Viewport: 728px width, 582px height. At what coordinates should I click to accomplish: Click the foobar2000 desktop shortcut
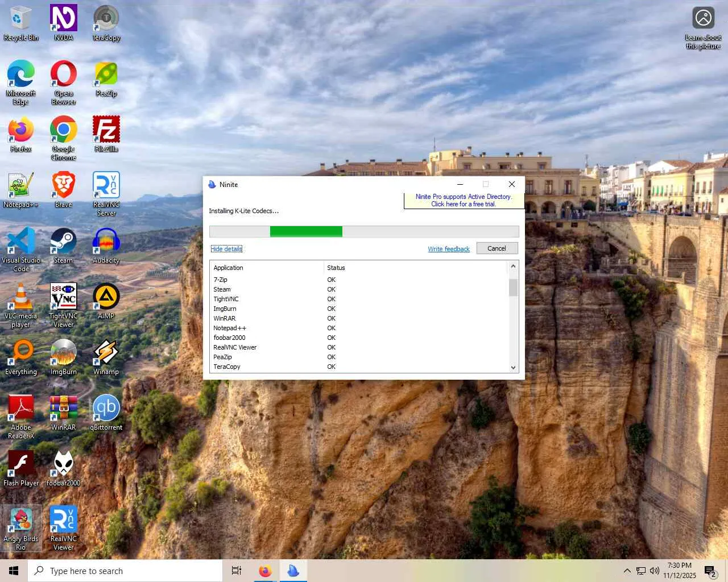coord(64,469)
